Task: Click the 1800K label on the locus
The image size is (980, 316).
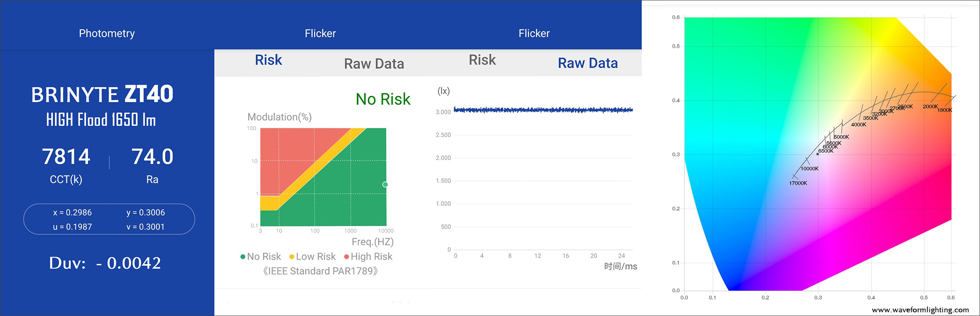Action: [x=945, y=110]
